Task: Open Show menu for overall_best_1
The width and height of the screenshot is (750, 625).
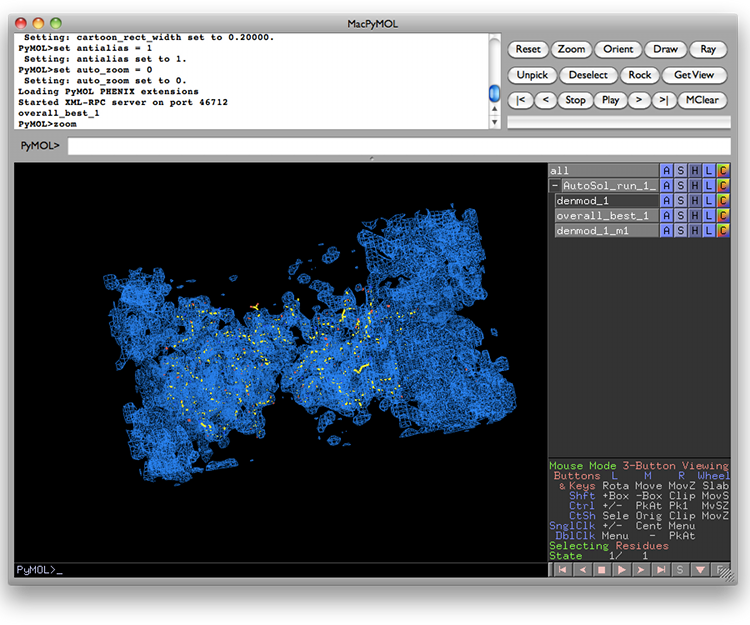Action: tap(681, 216)
